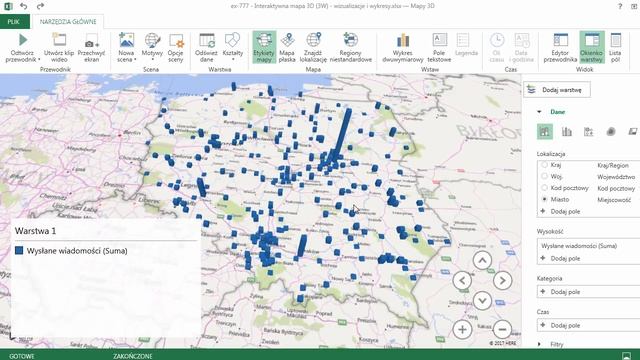Image resolution: width=640 pixels, height=360 pixels.
Task: Collapse the Dane section
Action: pos(539,112)
